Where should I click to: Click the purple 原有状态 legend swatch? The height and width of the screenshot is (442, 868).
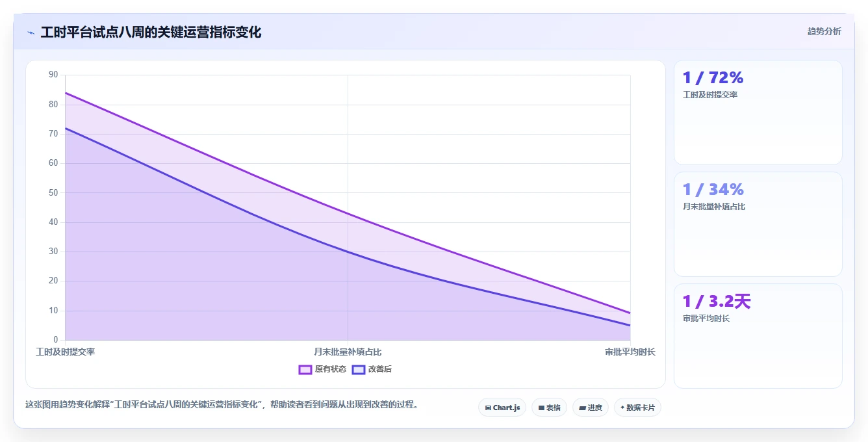coord(305,369)
